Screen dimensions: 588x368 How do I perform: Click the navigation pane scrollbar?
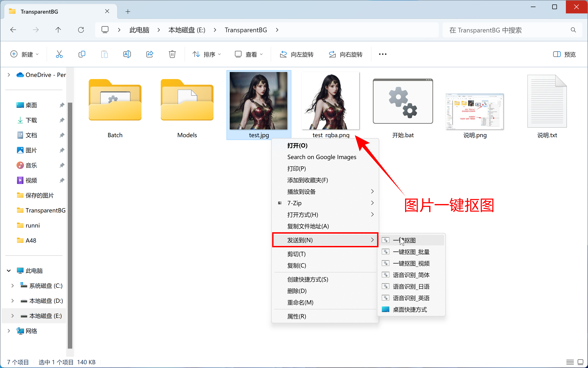tap(70, 225)
